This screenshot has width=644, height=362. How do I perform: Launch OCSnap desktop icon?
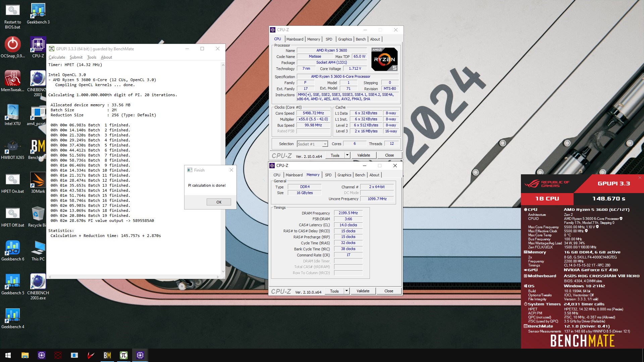(12, 47)
